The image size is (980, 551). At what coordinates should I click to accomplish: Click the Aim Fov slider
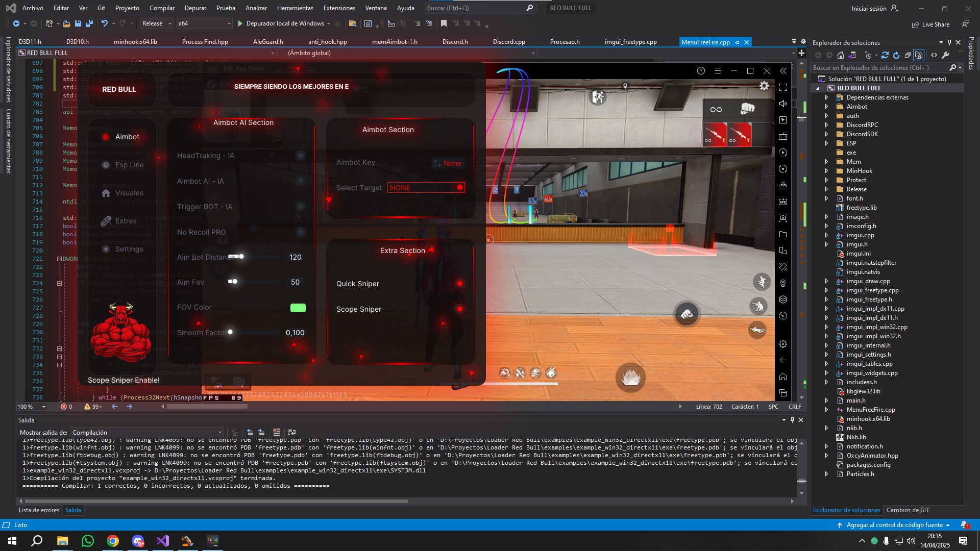(x=254, y=282)
